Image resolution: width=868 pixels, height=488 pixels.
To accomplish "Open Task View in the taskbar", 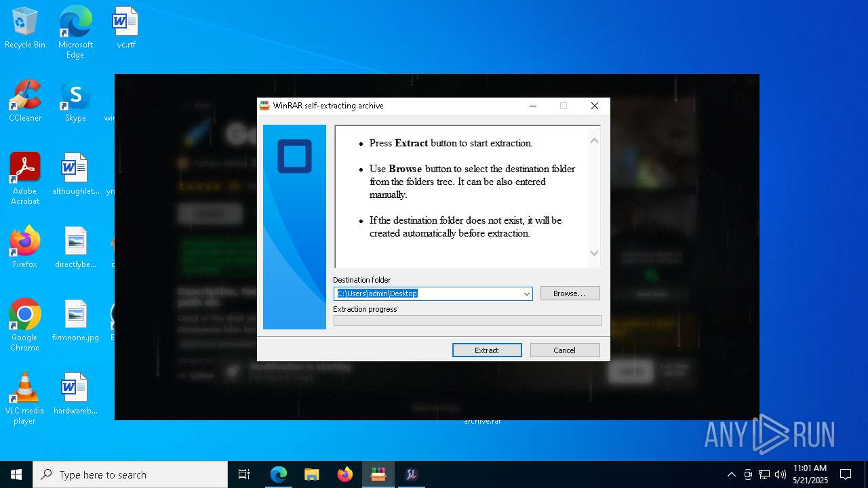I will (x=244, y=474).
